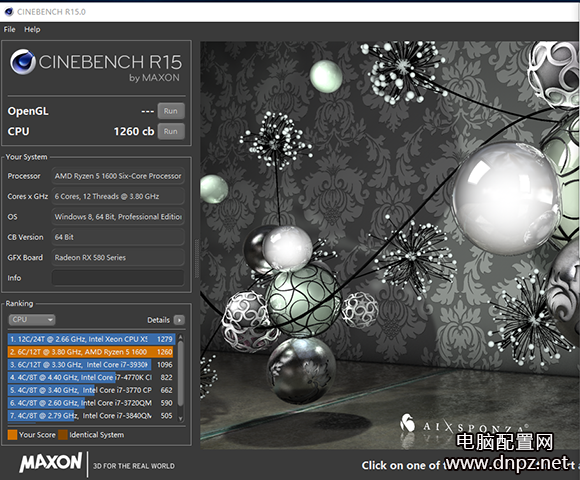Viewport: 580px width, 480px height.
Task: Run the OpenGL benchmark
Action: pos(171,111)
